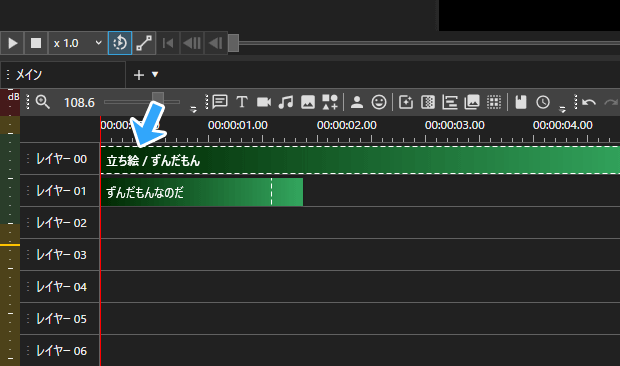This screenshot has width=620, height=366.
Task: Click the sparkle-in-square effect item icon
Action: pos(406,102)
